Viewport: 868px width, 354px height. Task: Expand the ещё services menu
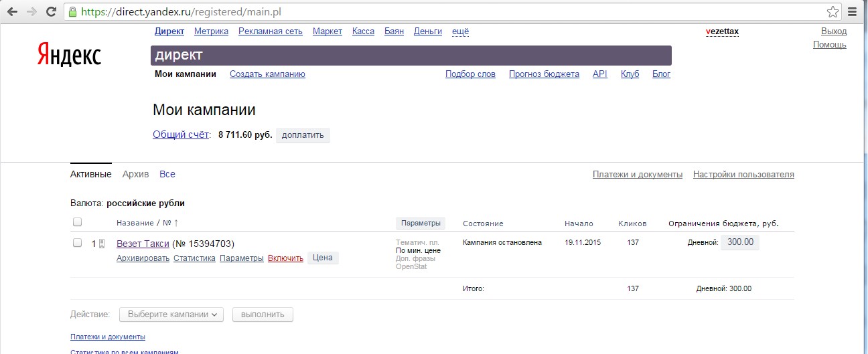461,31
